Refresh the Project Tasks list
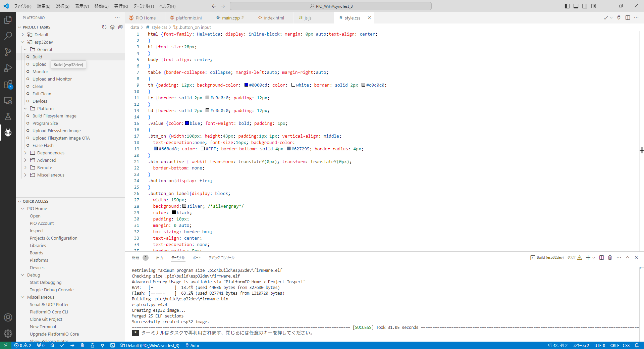 tap(104, 27)
